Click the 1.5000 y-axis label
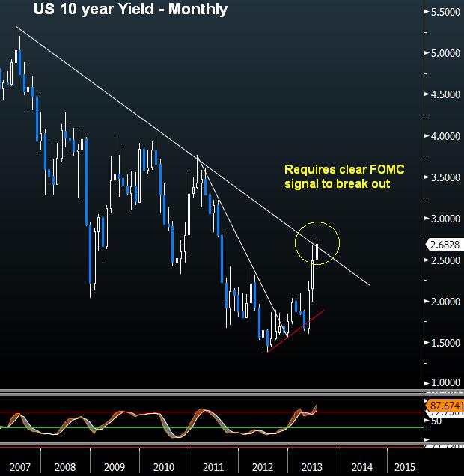The image size is (464, 476). coord(445,343)
